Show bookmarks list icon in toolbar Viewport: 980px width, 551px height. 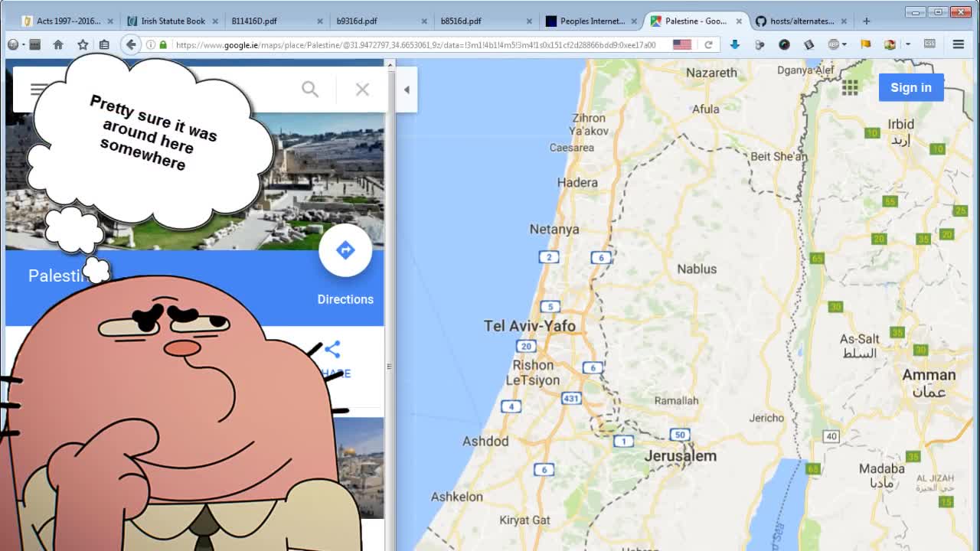pyautogui.click(x=104, y=45)
